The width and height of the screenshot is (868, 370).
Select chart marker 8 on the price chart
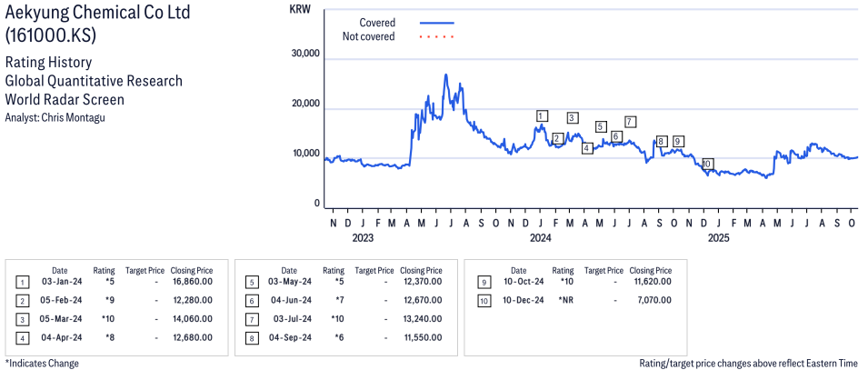[x=661, y=141]
